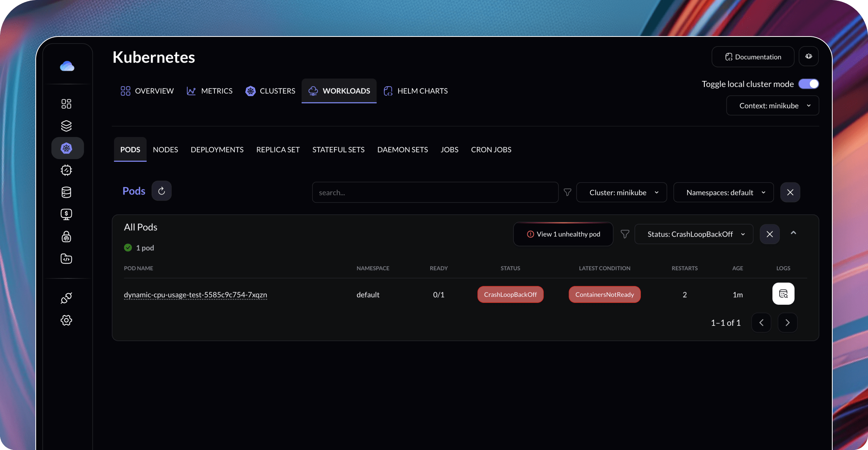
Task: Open Status: CrashLoopBackOff filter dropdown
Action: (x=693, y=234)
